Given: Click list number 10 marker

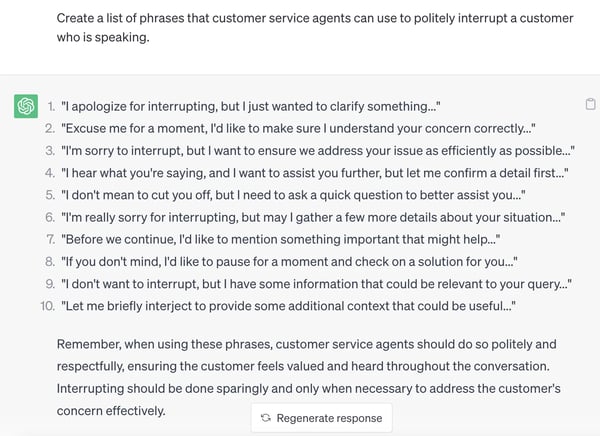Looking at the screenshot, I should pos(46,305).
